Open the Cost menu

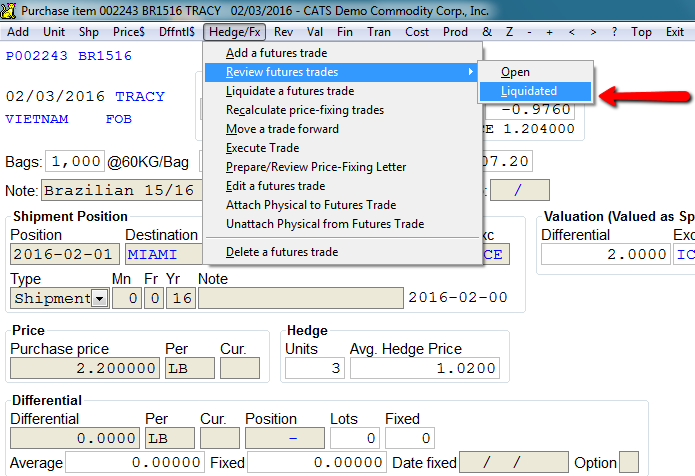pos(417,32)
